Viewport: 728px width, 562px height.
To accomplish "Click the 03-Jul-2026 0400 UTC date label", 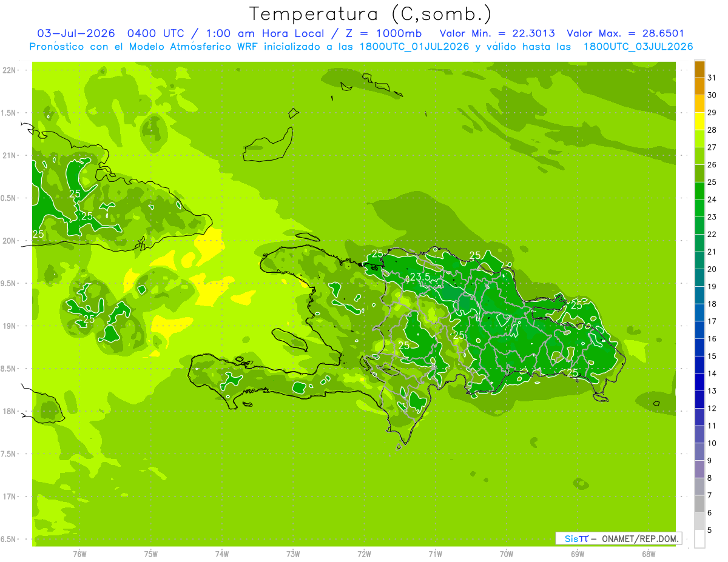I will 112,33.
